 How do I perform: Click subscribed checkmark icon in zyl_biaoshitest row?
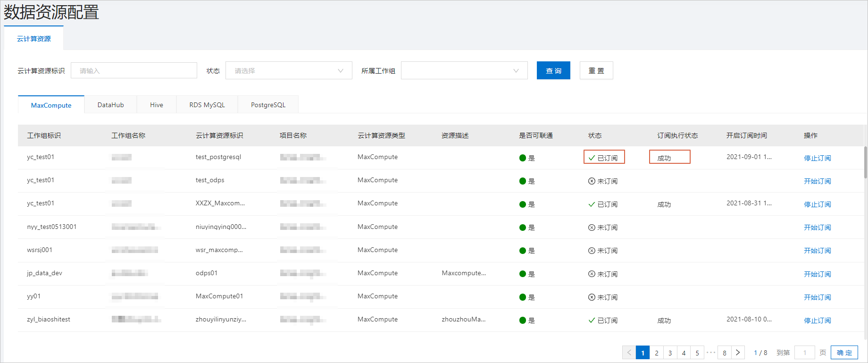point(592,321)
